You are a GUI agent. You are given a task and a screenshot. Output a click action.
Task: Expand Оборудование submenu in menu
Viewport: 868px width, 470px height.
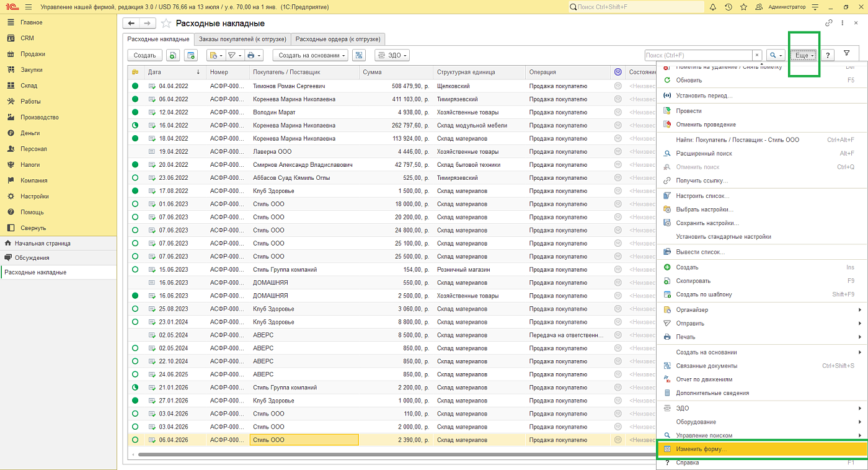tap(762, 422)
